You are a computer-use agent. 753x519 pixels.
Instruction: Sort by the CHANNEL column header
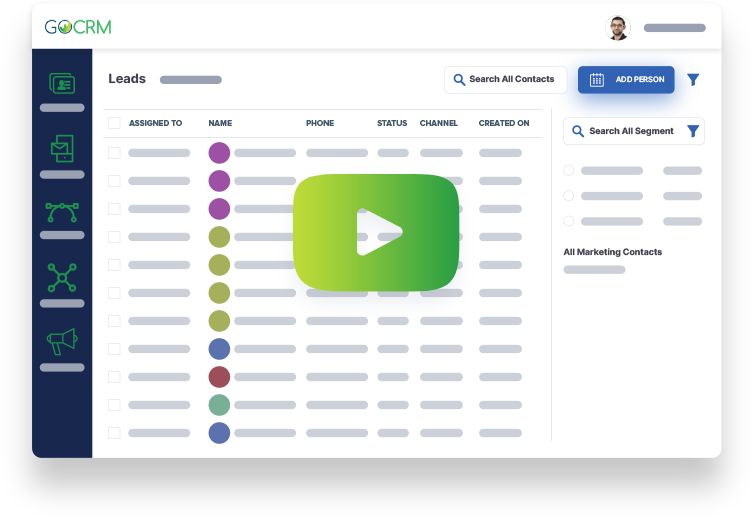click(x=438, y=123)
